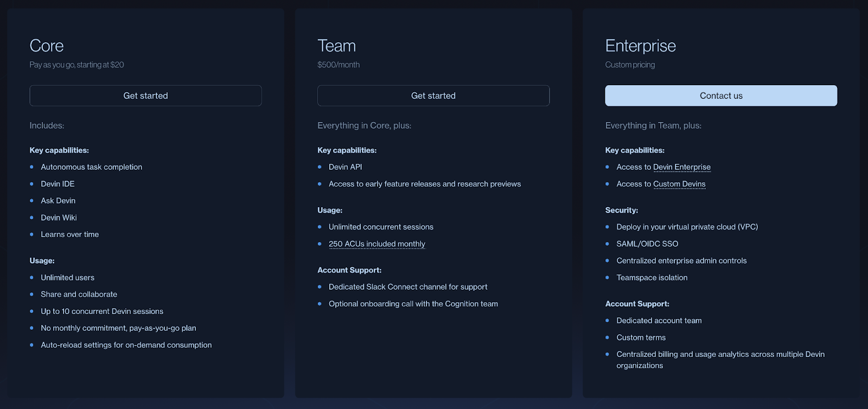Viewport: 868px width, 409px height.
Task: Click the $500/month price text
Action: click(339, 65)
